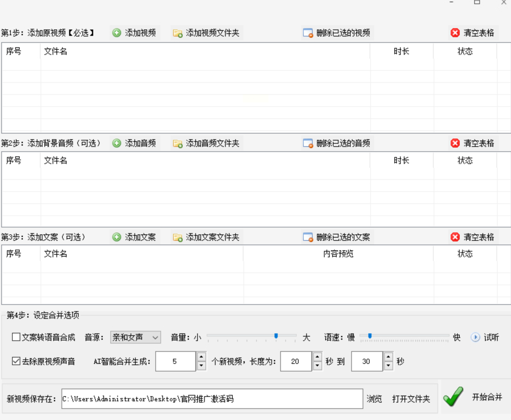Click the 内容预览 column header in the copywriting table
The width and height of the screenshot is (511, 420).
coord(338,253)
